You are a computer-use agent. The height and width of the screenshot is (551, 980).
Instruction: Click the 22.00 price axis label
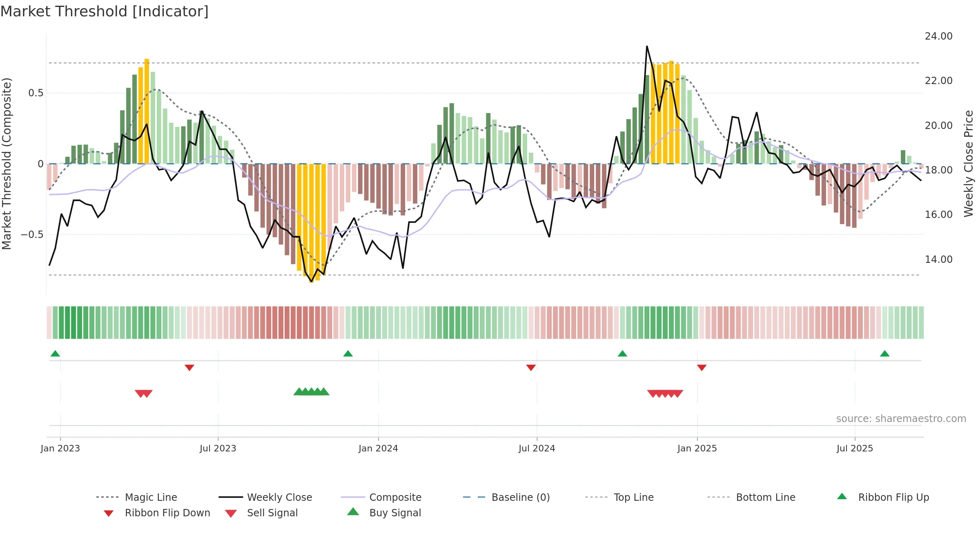point(939,81)
